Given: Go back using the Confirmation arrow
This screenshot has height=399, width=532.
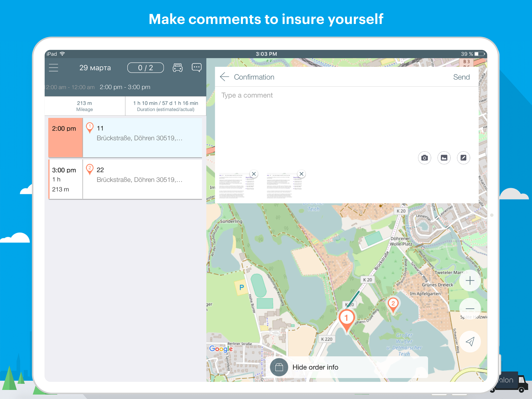Looking at the screenshot, I should click(224, 77).
